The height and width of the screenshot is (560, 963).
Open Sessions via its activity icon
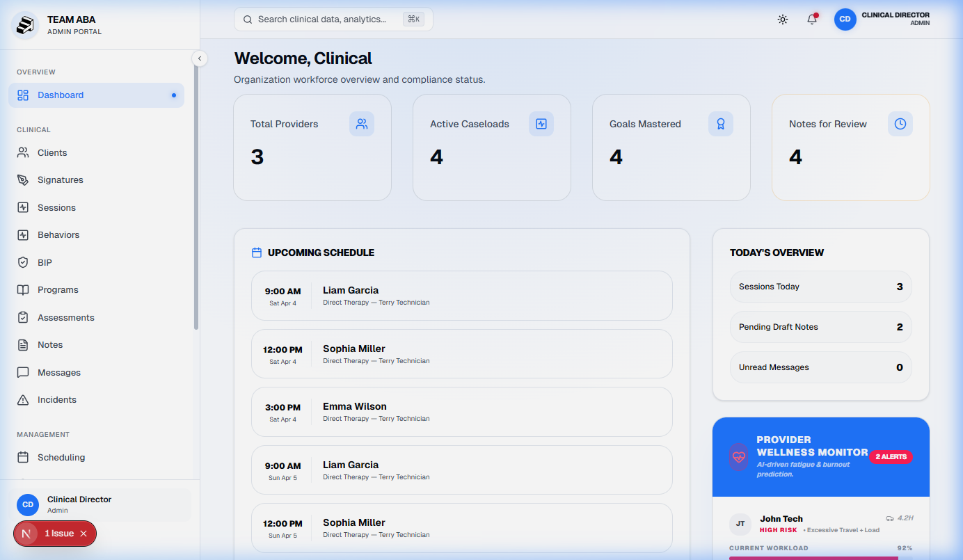coord(23,207)
